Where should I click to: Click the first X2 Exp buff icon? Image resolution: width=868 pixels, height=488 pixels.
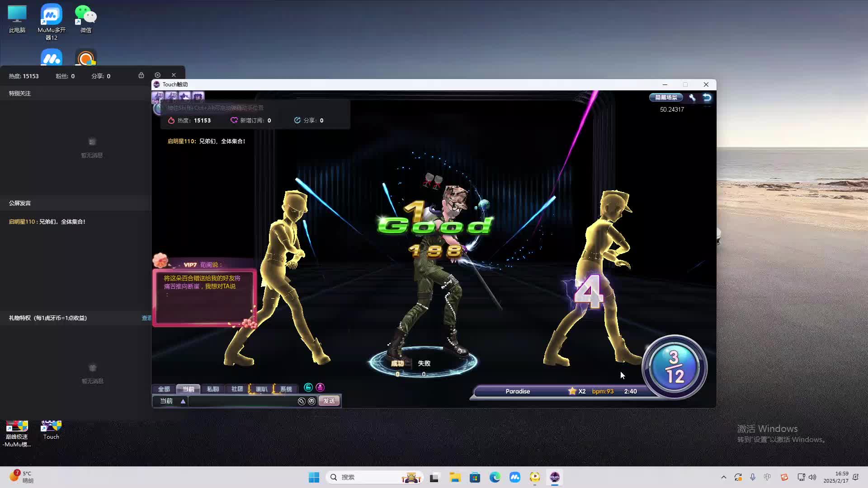coord(158,96)
